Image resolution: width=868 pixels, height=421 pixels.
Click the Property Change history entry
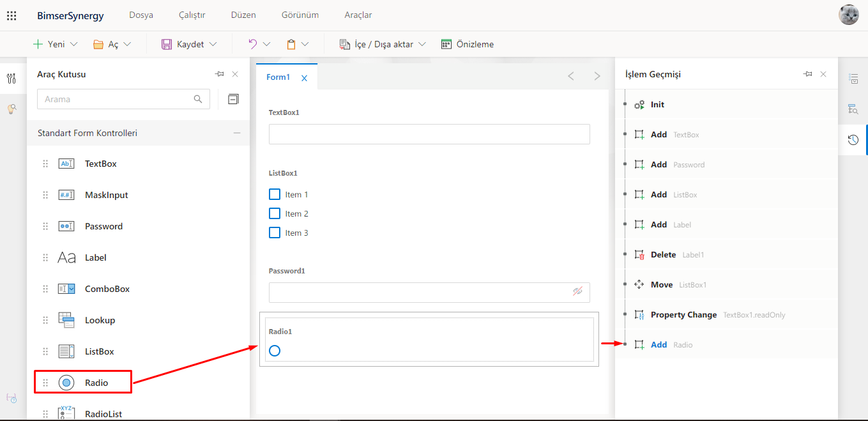tap(683, 315)
